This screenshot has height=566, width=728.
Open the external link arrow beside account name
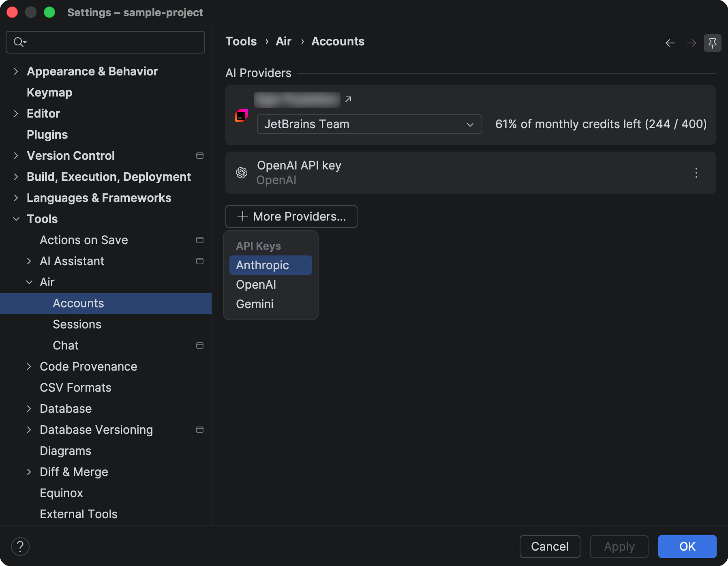click(x=348, y=99)
